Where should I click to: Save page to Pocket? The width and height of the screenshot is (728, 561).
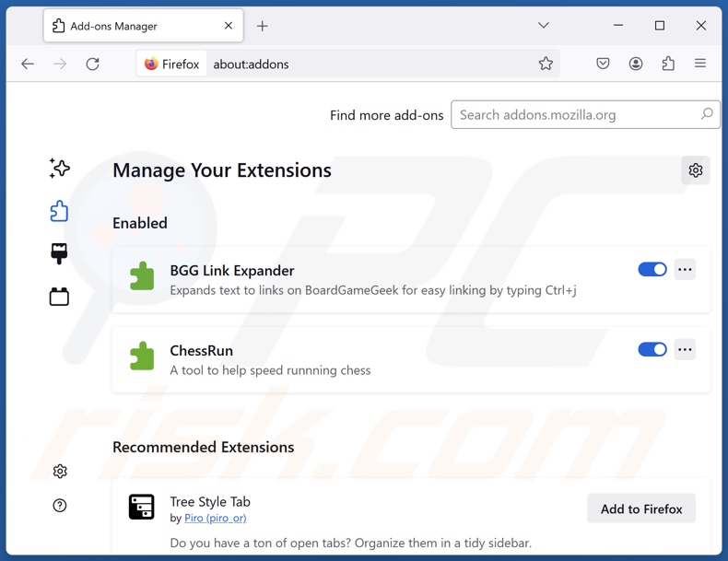[603, 64]
